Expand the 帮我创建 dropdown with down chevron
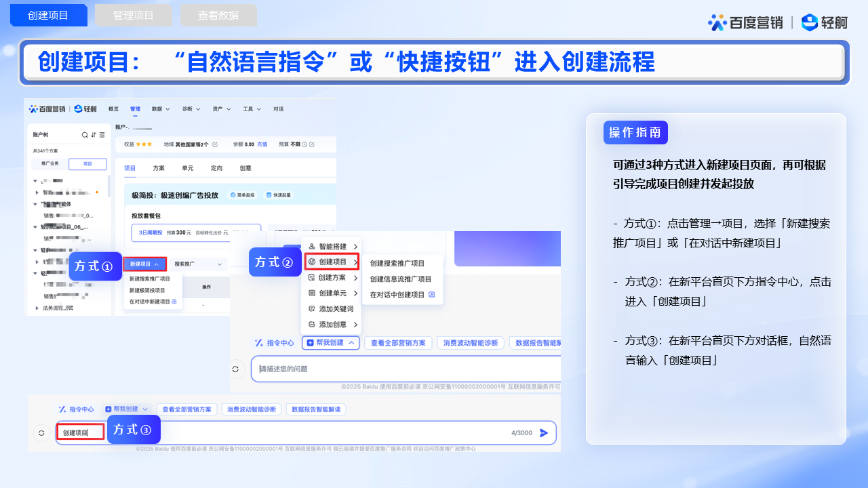This screenshot has height=488, width=868. click(127, 409)
